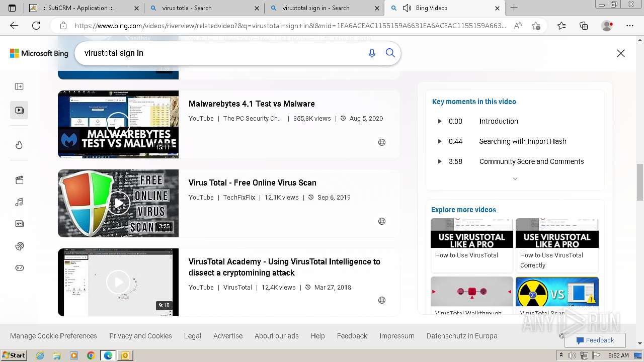Open the browser profile avatar
This screenshot has width=644, height=362.
click(607, 26)
